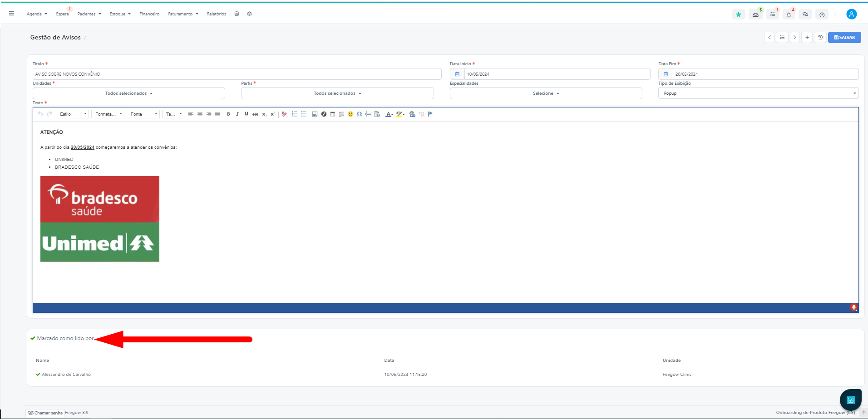Insert special character omega icon

[359, 114]
